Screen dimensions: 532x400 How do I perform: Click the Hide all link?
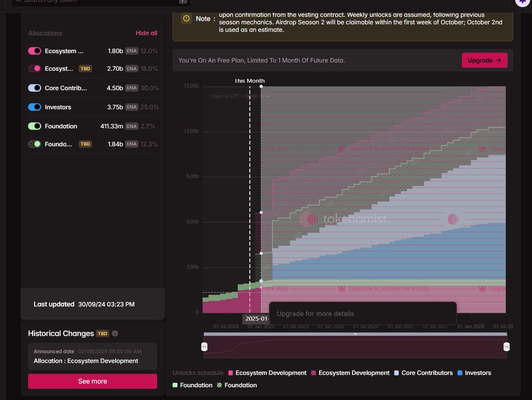pos(146,33)
